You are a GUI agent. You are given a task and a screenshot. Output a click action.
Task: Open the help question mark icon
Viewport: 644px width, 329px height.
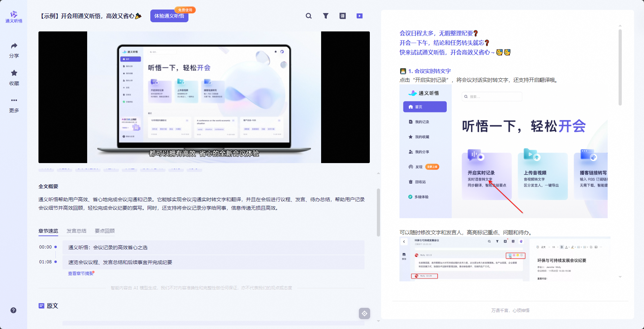(x=13, y=310)
